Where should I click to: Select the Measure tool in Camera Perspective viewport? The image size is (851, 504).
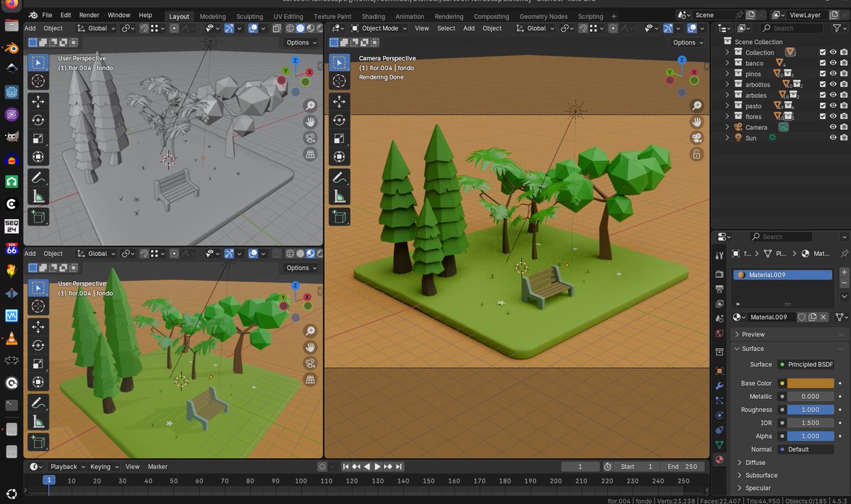coord(340,197)
